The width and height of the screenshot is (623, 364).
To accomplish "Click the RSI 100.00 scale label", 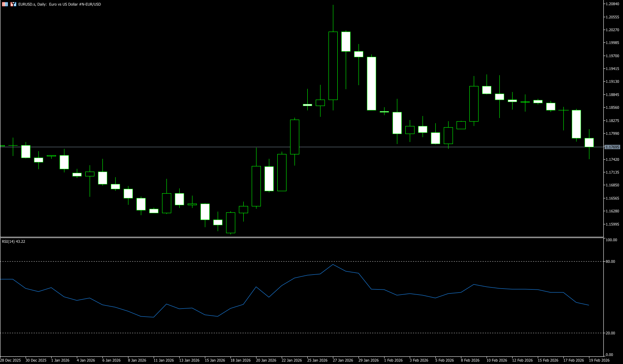I will click(x=611, y=240).
